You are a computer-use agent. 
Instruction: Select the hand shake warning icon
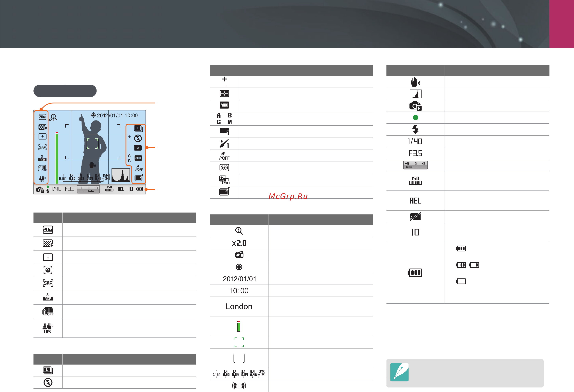[415, 82]
